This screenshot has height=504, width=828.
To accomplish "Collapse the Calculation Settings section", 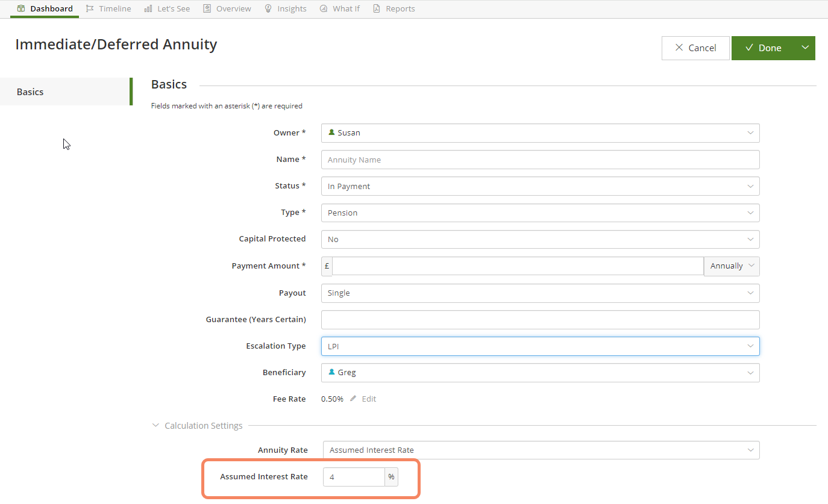I will tap(197, 426).
